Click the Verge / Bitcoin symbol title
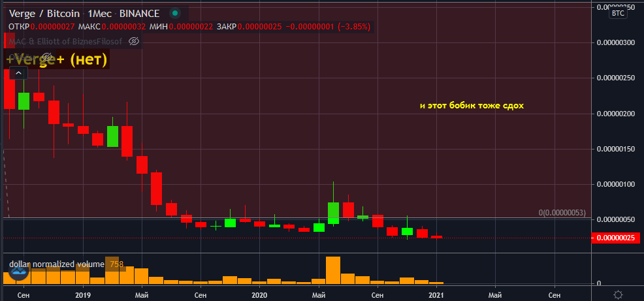Viewport: 644px width, 301px height. pos(44,14)
